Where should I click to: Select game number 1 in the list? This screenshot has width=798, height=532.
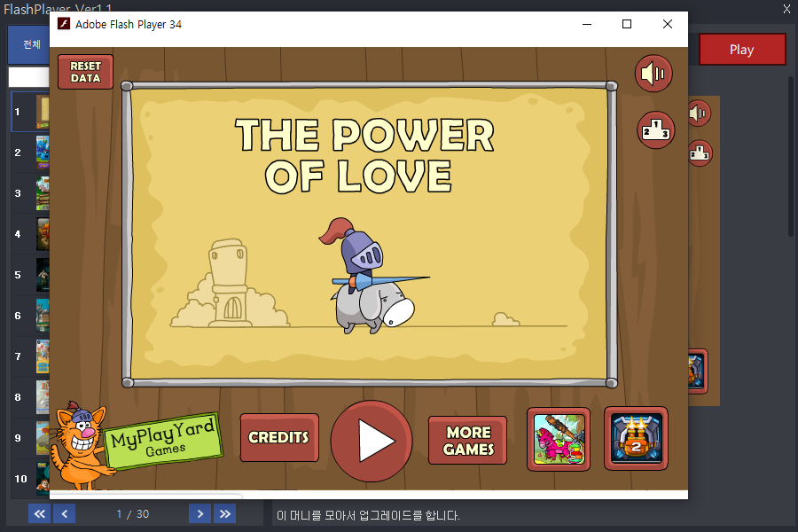pyautogui.click(x=30, y=112)
